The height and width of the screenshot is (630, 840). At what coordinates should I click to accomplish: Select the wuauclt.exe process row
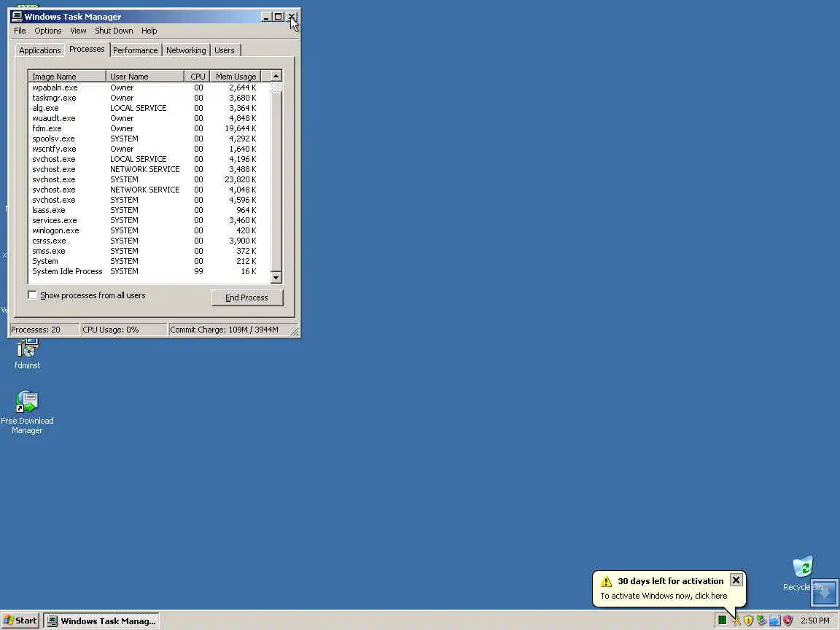pyautogui.click(x=149, y=118)
